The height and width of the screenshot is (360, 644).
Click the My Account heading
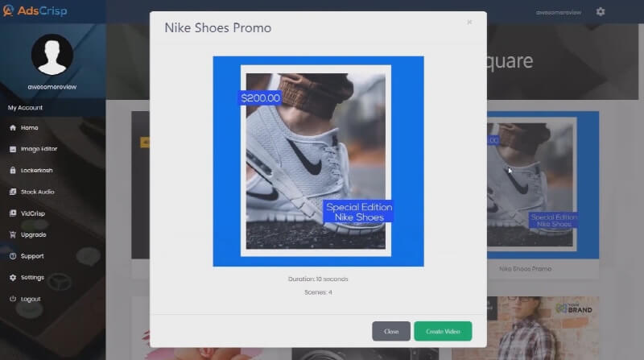click(x=25, y=108)
